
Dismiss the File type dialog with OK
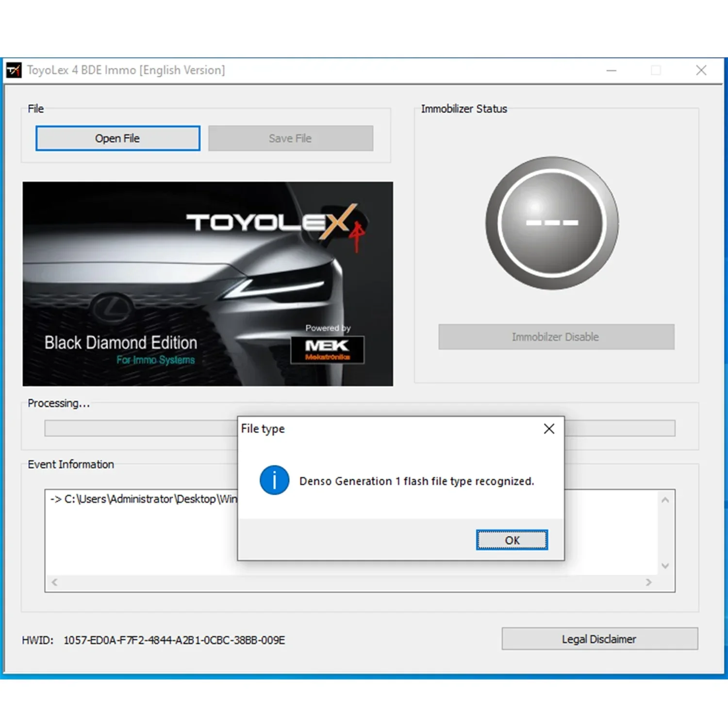[x=512, y=540]
